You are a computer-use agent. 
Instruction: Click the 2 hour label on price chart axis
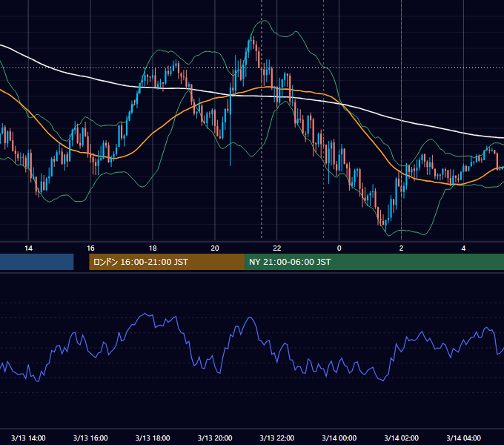tap(401, 248)
